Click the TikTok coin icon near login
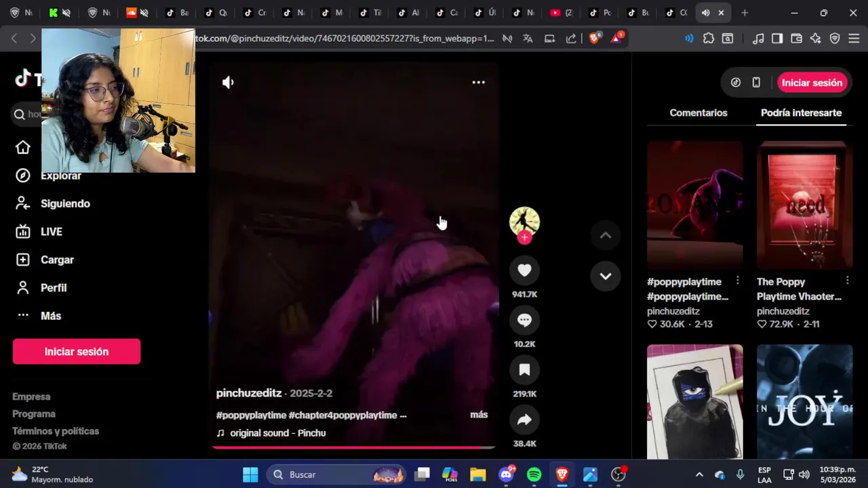The height and width of the screenshot is (488, 868). tap(736, 83)
